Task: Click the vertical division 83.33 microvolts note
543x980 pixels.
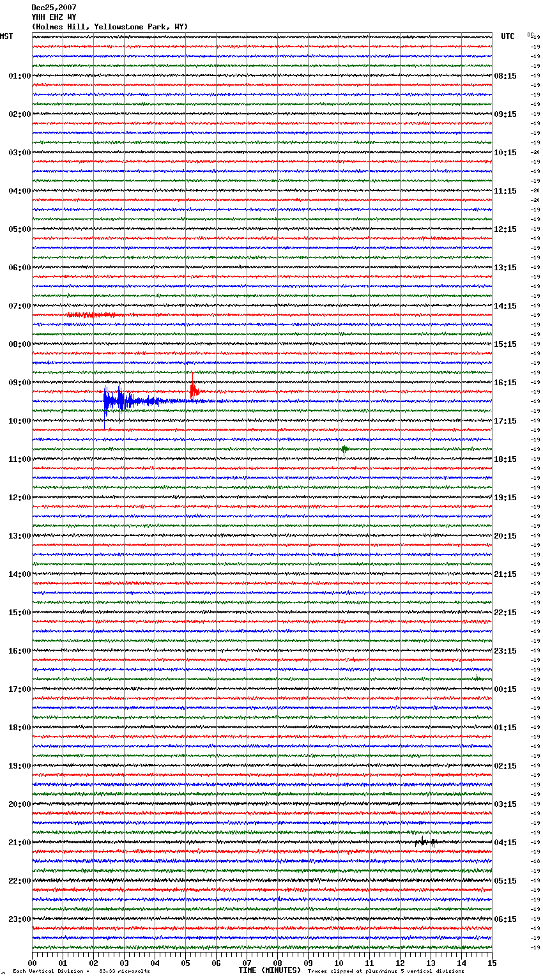Action: [81, 971]
